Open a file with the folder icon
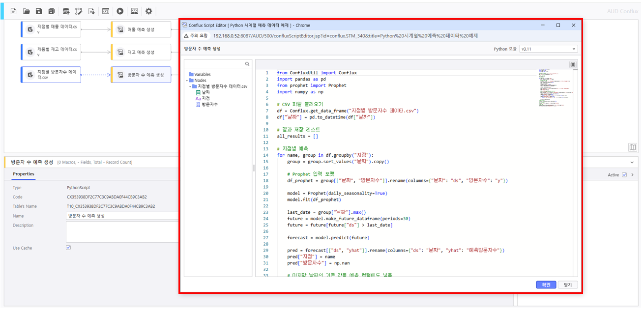The width and height of the screenshot is (644, 312). pyautogui.click(x=27, y=11)
